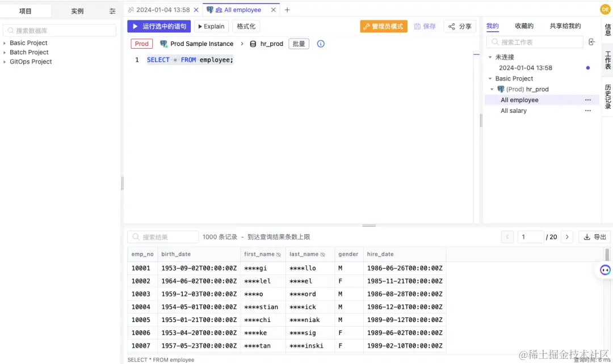Open the 2024-01-04 13:58 worksheet entry
This screenshot has height=364, width=613.
[526, 67]
